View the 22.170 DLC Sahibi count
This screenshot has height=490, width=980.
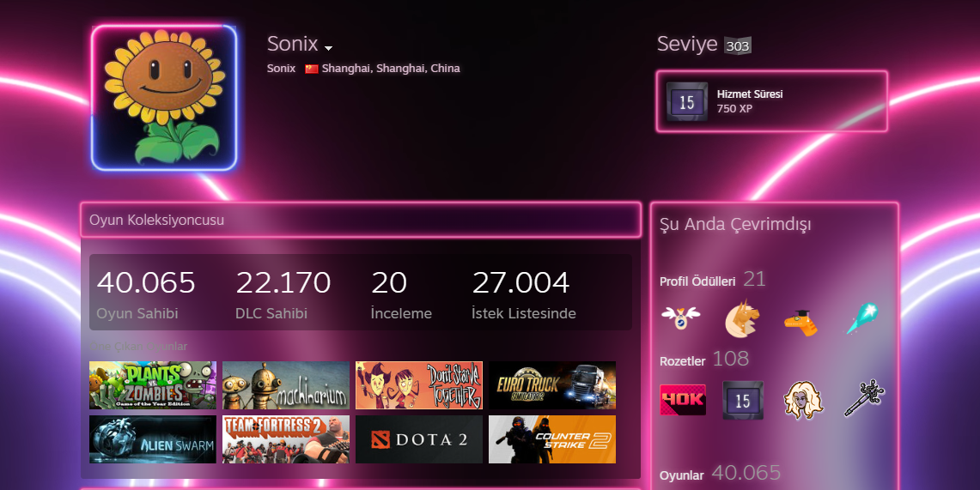283,292
